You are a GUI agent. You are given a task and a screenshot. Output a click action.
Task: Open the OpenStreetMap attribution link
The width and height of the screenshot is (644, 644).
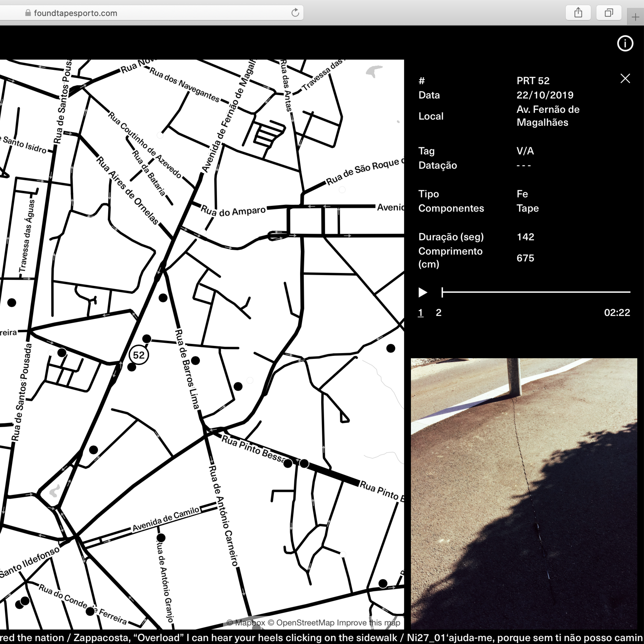tap(301, 623)
